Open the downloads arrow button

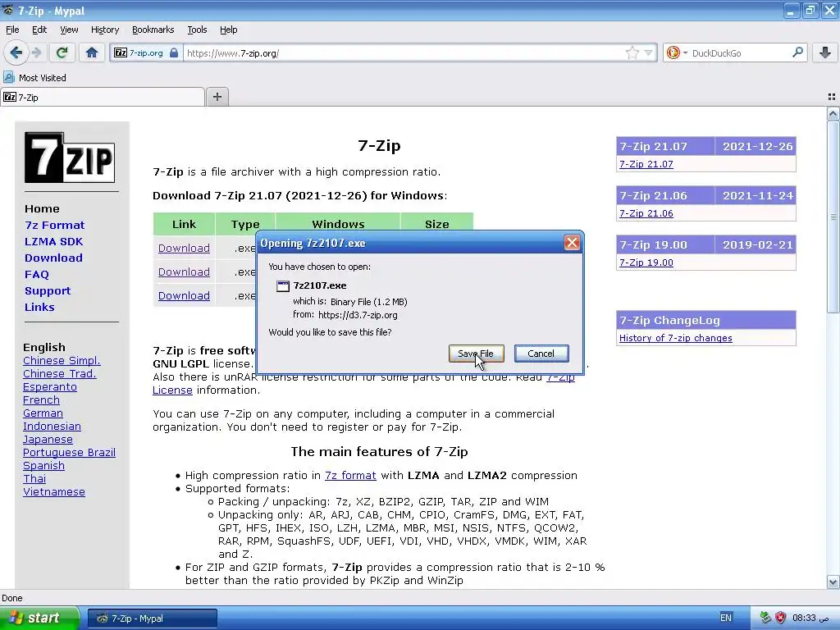(825, 52)
